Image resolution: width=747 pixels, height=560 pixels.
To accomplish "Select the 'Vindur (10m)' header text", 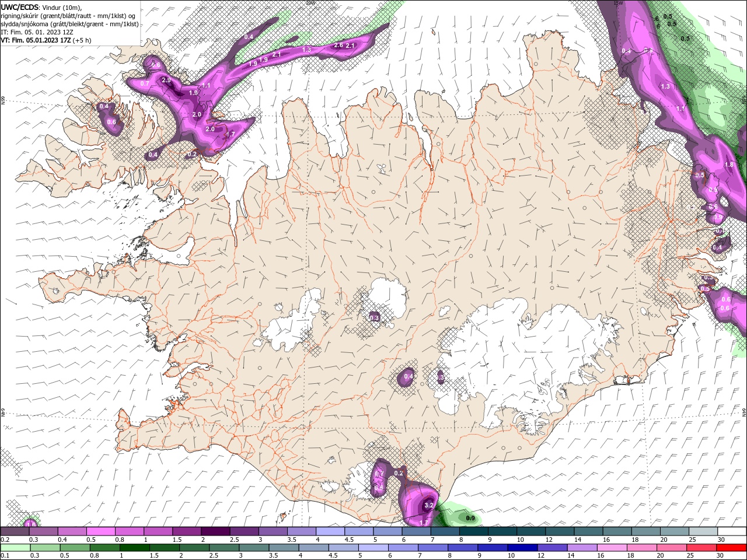I will pos(62,7).
